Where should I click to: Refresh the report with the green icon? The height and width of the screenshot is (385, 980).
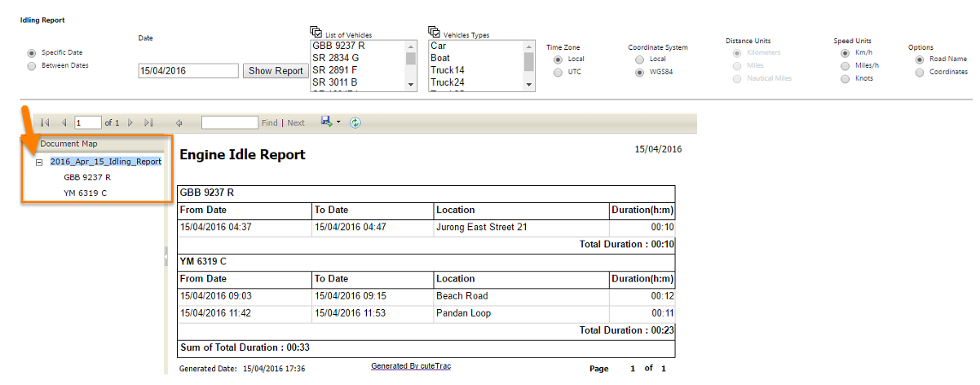(x=355, y=122)
